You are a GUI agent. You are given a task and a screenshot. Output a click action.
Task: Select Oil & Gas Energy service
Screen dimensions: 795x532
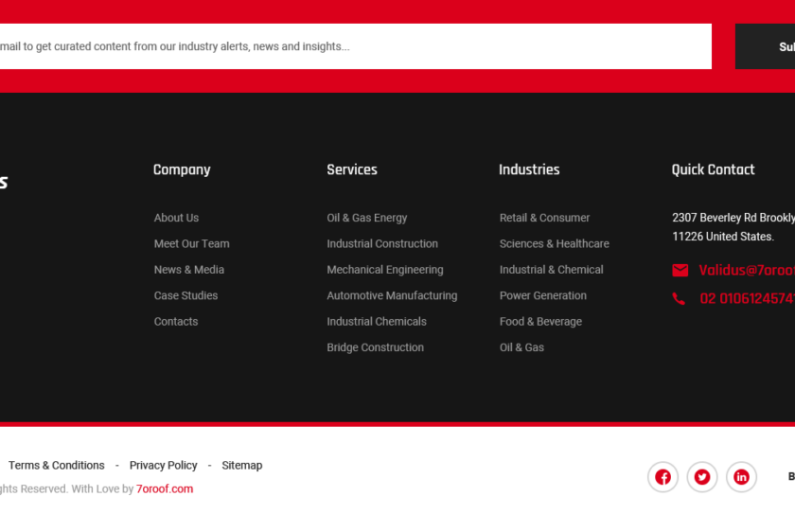pyautogui.click(x=367, y=218)
